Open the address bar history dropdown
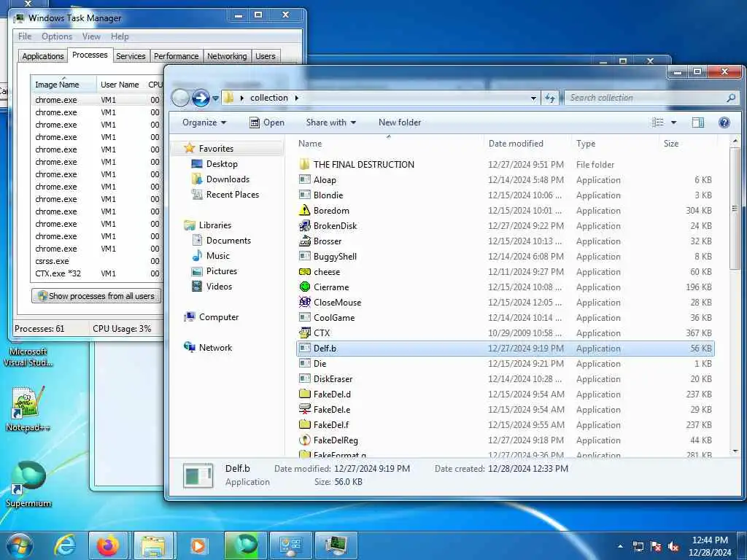 coord(533,98)
